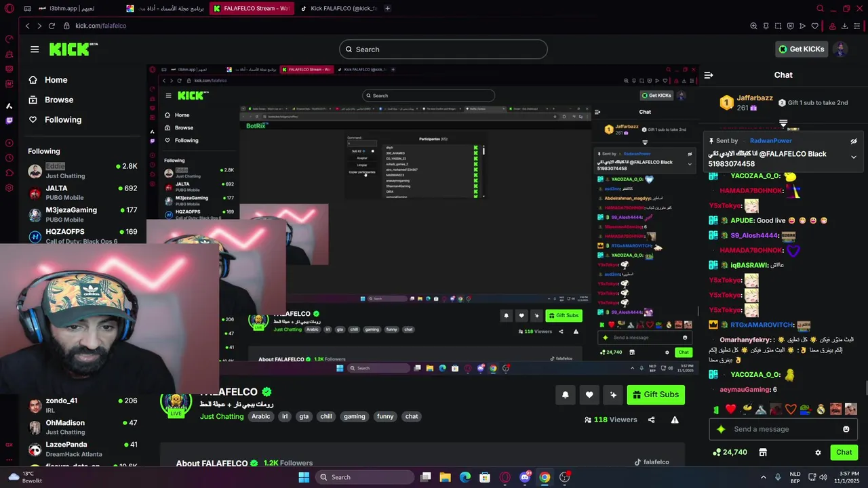The width and height of the screenshot is (868, 488).
Task: Open the falafelco TikTok link
Action: (651, 462)
